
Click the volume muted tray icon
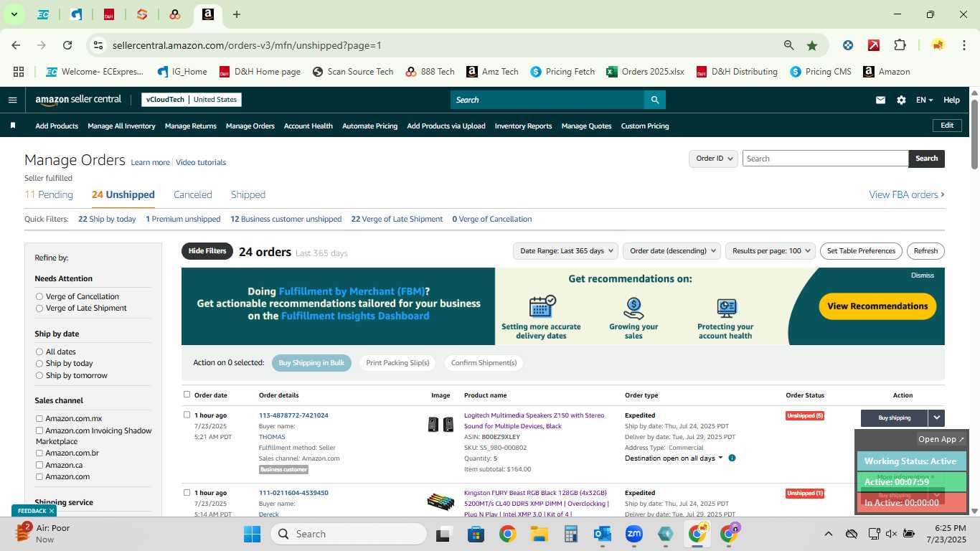click(891, 534)
